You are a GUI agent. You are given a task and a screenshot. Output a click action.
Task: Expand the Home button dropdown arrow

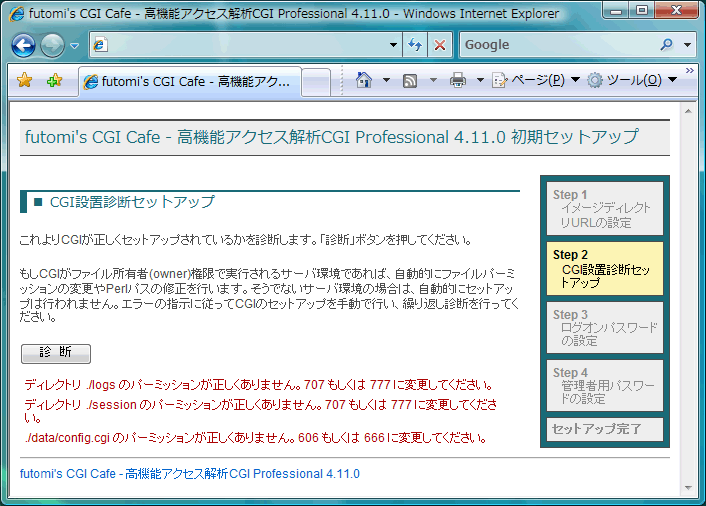pos(386,80)
